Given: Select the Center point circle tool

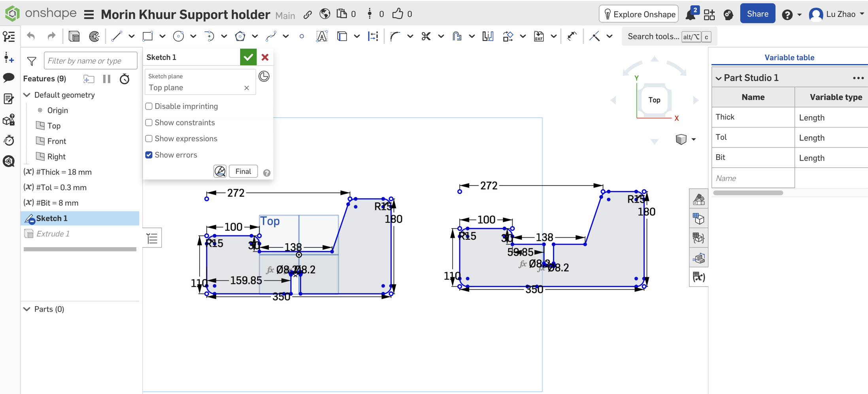Looking at the screenshot, I should (178, 36).
